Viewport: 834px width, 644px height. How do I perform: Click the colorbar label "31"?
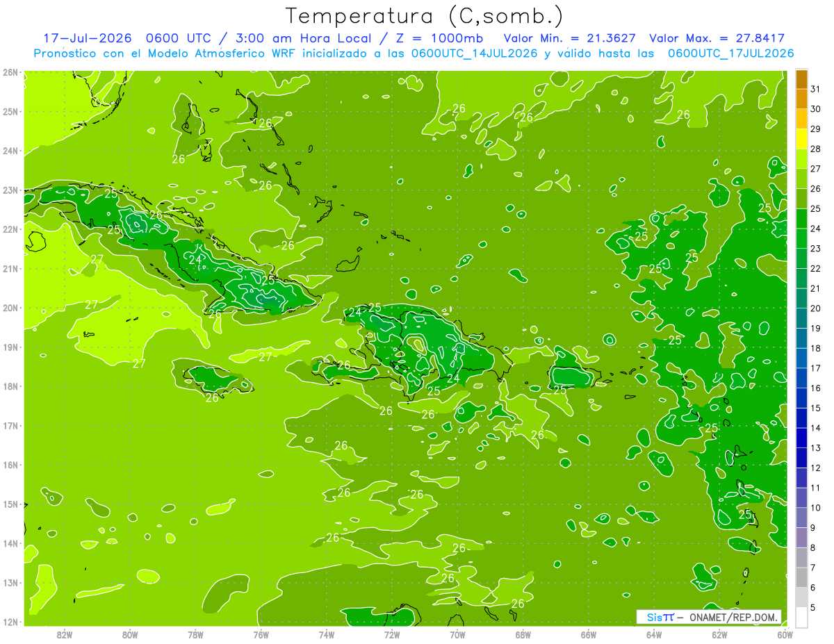pos(815,89)
